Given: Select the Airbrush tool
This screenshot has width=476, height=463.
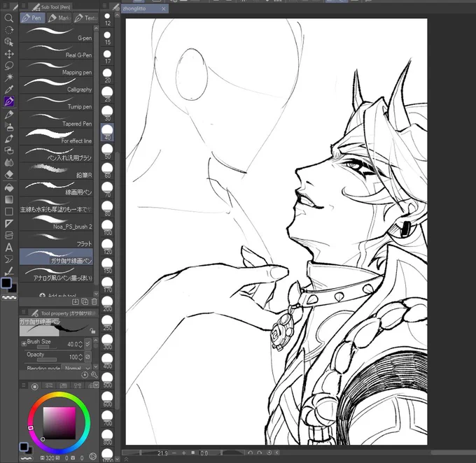Looking at the screenshot, I should click(9, 126).
